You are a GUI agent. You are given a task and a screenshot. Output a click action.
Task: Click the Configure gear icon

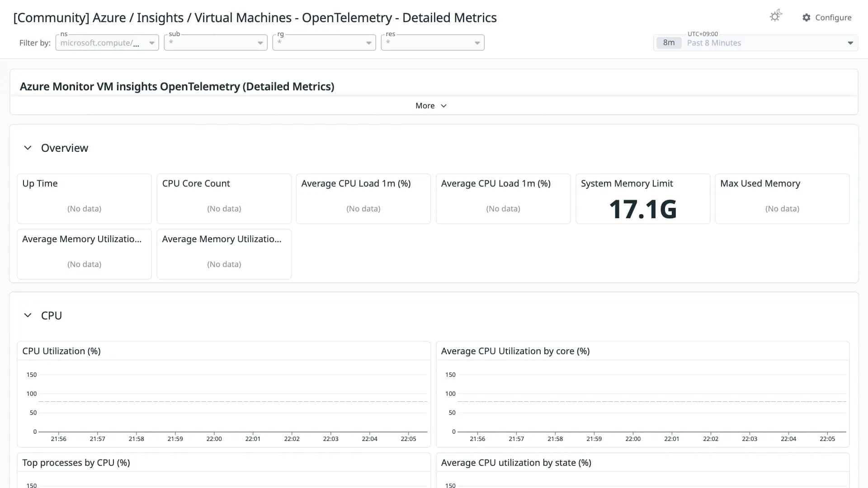[x=806, y=18]
